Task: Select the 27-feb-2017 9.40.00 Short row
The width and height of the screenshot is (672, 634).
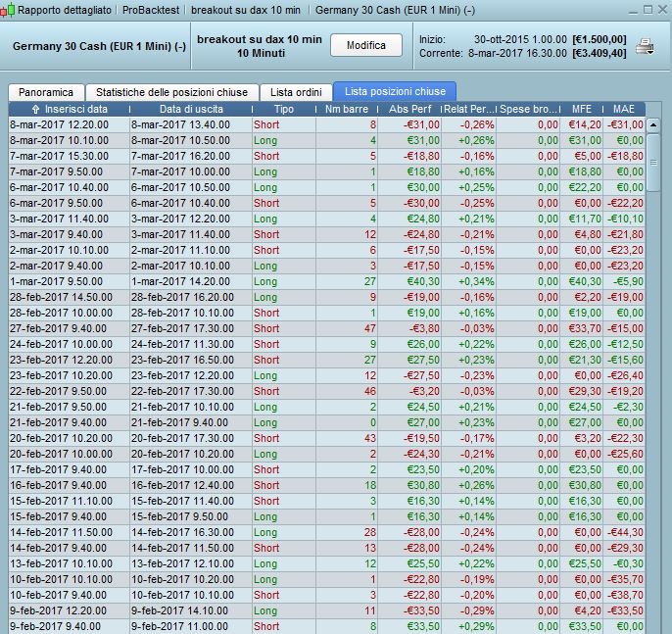Action: coord(326,329)
